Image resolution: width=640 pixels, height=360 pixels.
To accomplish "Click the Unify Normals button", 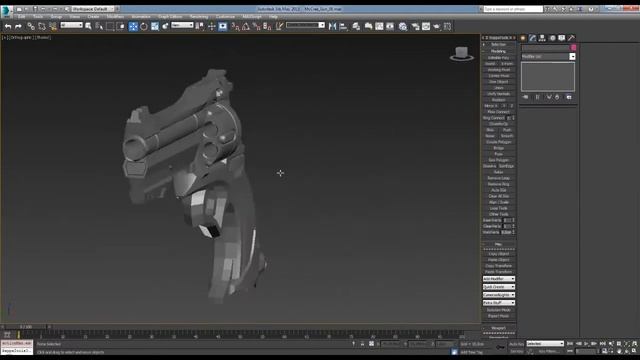I will click(499, 94).
